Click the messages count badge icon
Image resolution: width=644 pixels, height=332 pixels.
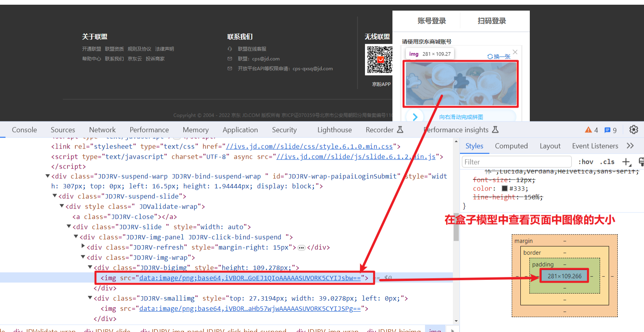tap(607, 130)
